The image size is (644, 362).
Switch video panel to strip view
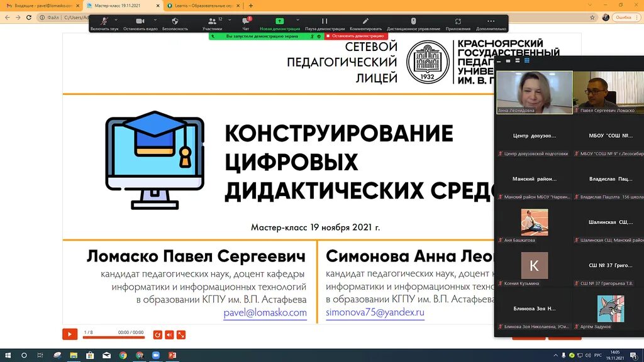pyautogui.click(x=518, y=61)
